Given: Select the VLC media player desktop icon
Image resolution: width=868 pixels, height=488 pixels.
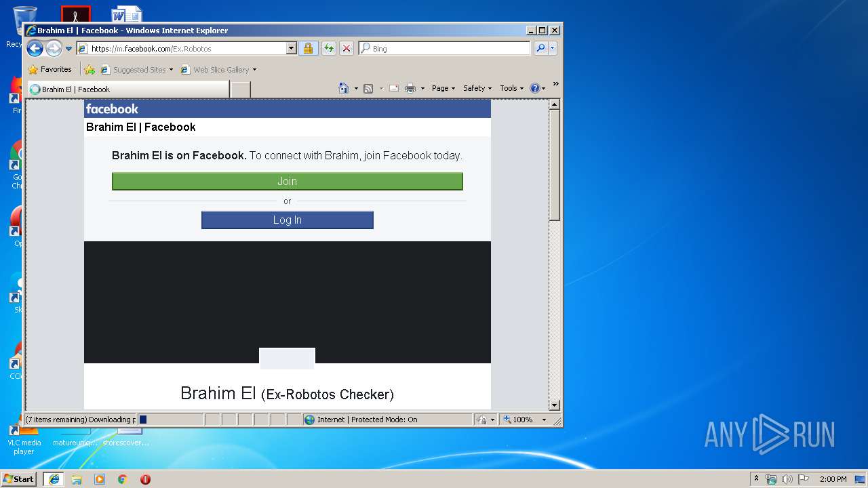Looking at the screenshot, I should coord(24,439).
